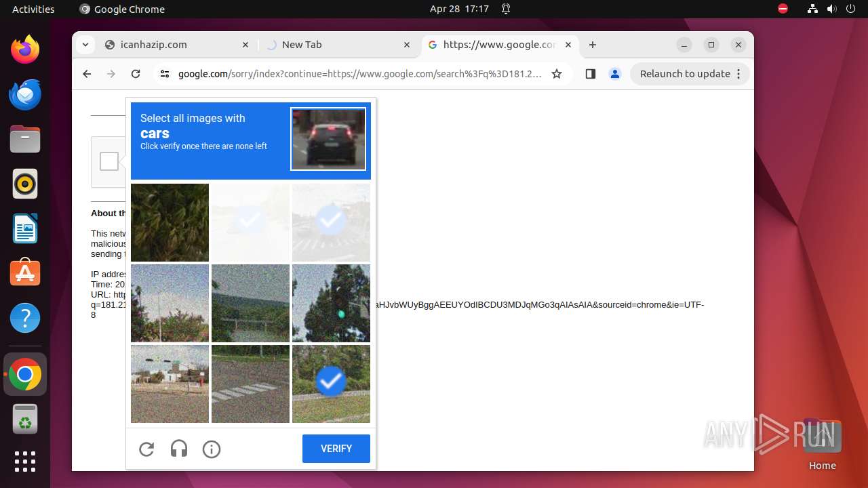Switch to icanhazip.com tab
The image size is (868, 488).
pos(178,45)
